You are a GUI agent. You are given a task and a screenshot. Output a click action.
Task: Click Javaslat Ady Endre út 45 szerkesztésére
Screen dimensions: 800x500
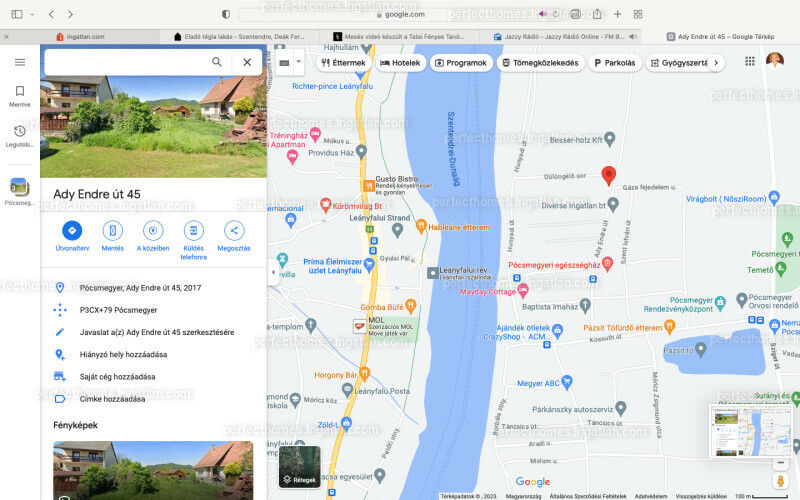coord(153,332)
